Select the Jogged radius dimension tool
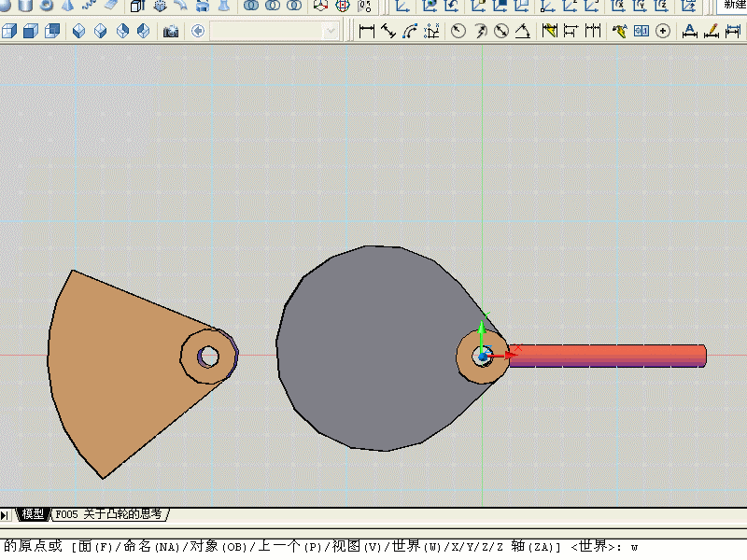The height and width of the screenshot is (560, 747). 480,31
